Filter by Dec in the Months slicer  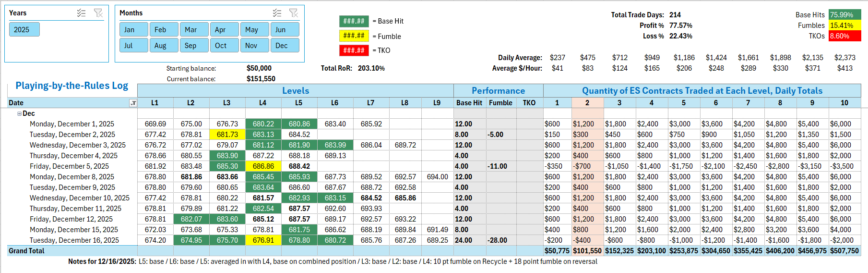285,46
